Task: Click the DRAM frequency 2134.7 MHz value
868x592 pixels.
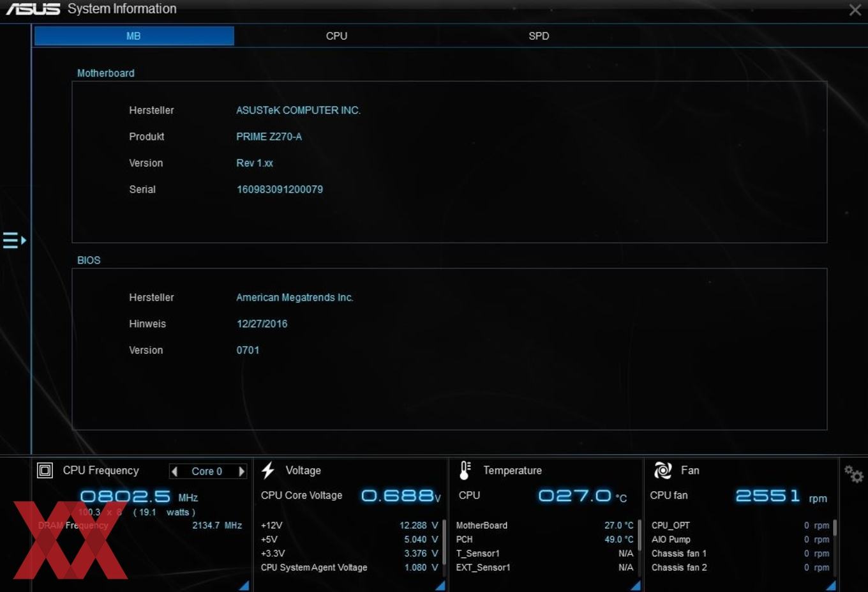Action: pos(217,526)
